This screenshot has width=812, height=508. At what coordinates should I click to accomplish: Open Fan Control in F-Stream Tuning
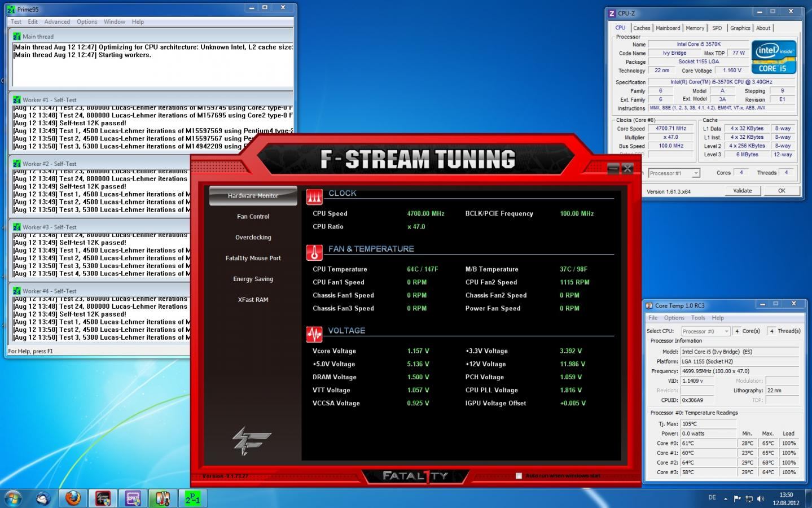tap(253, 216)
